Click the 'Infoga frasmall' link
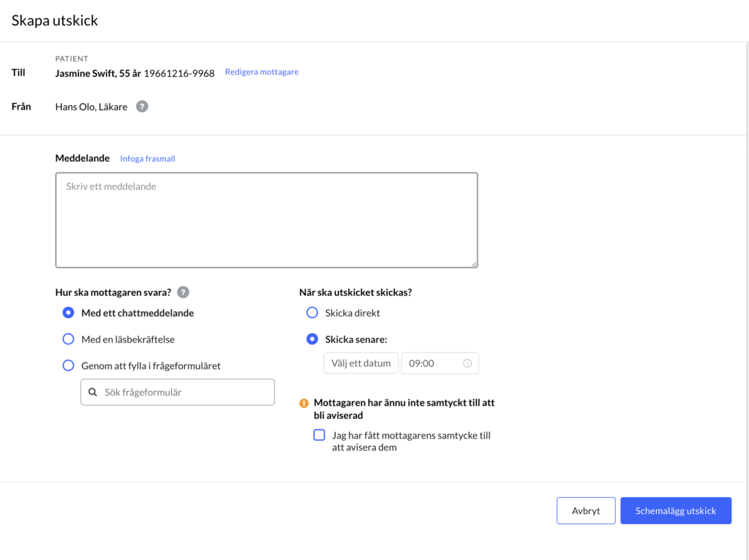This screenshot has height=560, width=749. [x=148, y=159]
